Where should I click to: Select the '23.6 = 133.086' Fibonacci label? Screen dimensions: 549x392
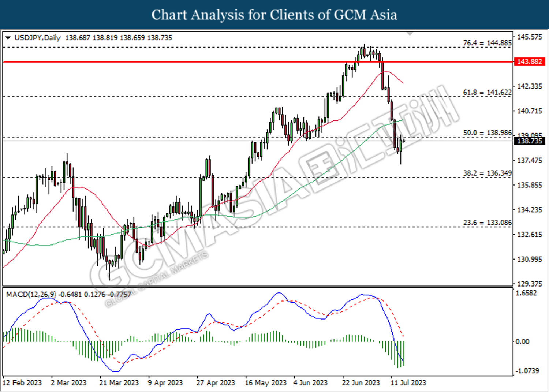(487, 223)
